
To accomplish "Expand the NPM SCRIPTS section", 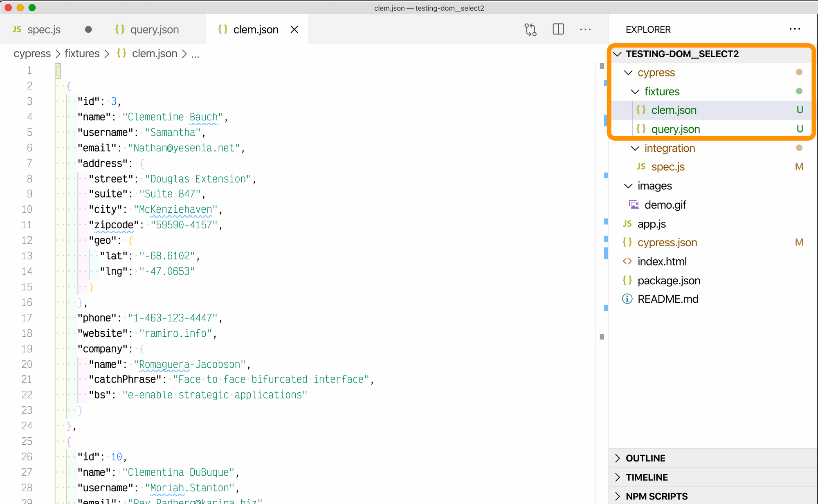I will coord(656,496).
